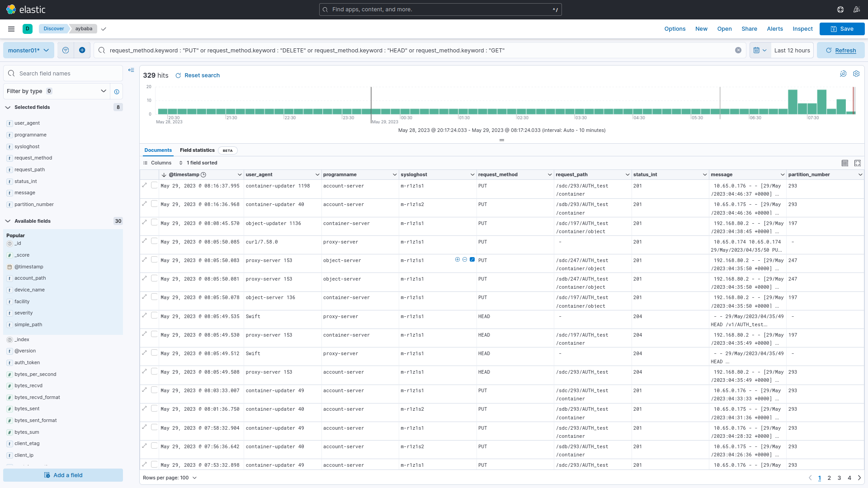
Task: Open the main hamburger navigation menu
Action: 11,29
